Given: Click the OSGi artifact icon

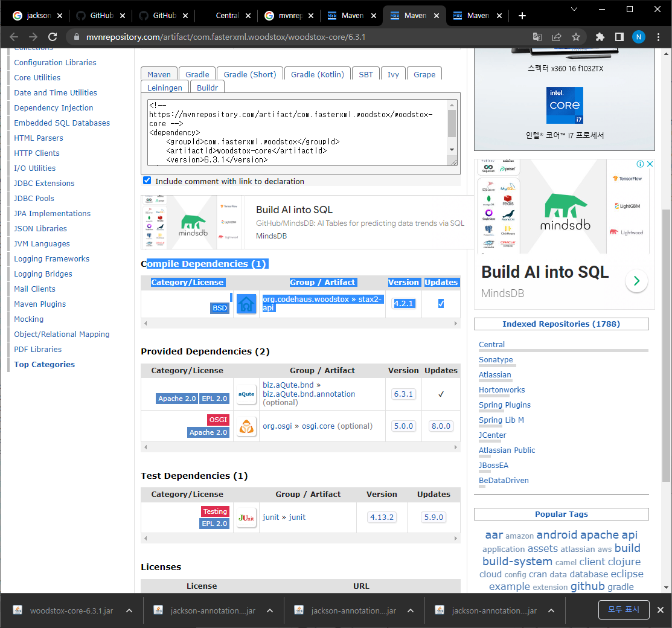Looking at the screenshot, I should pyautogui.click(x=246, y=426).
